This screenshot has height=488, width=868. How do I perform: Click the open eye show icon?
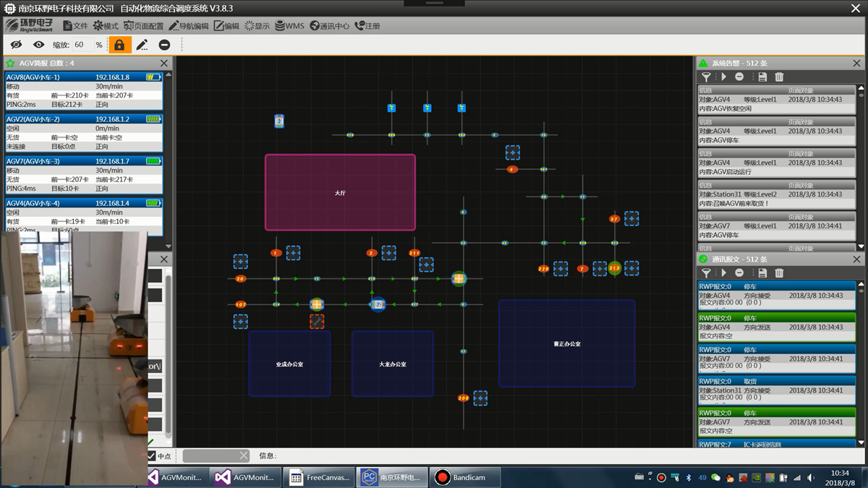click(38, 45)
